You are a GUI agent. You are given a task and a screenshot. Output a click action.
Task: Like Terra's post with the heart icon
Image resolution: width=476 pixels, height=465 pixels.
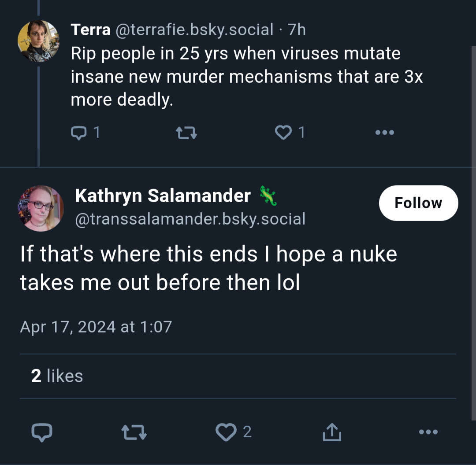[283, 133]
